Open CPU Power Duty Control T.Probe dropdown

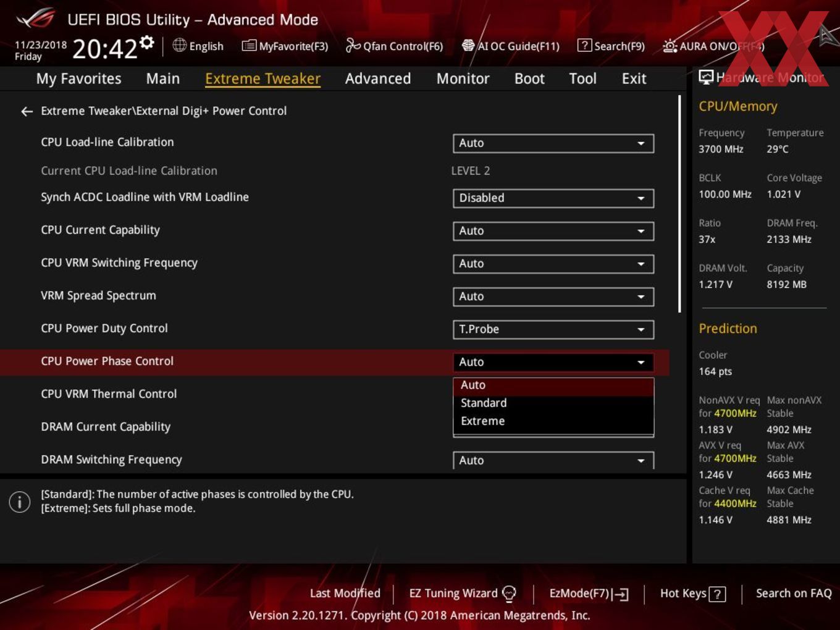click(x=553, y=329)
